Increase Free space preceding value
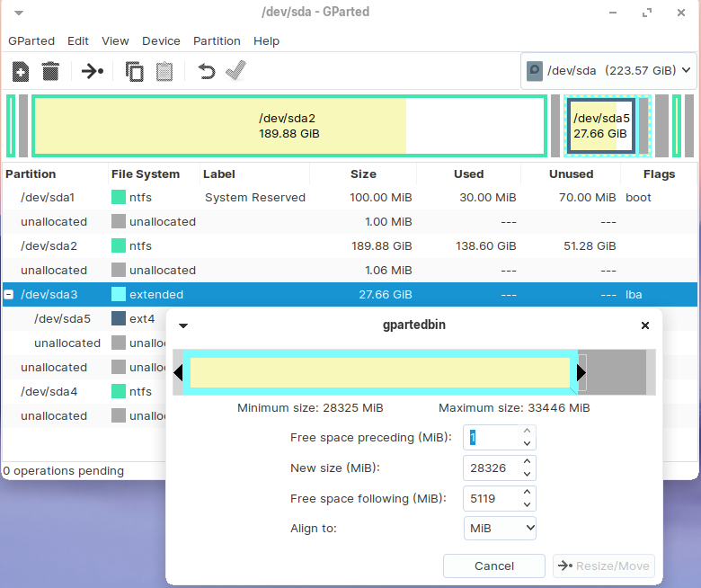The width and height of the screenshot is (701, 588). 527,431
